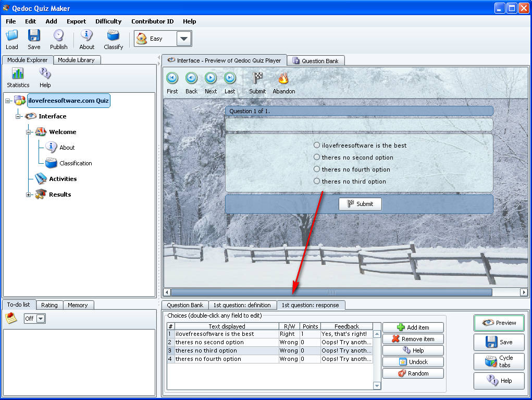This screenshot has width=532, height=400.
Task: Open Statistics in Module Explorer
Action: pyautogui.click(x=18, y=74)
